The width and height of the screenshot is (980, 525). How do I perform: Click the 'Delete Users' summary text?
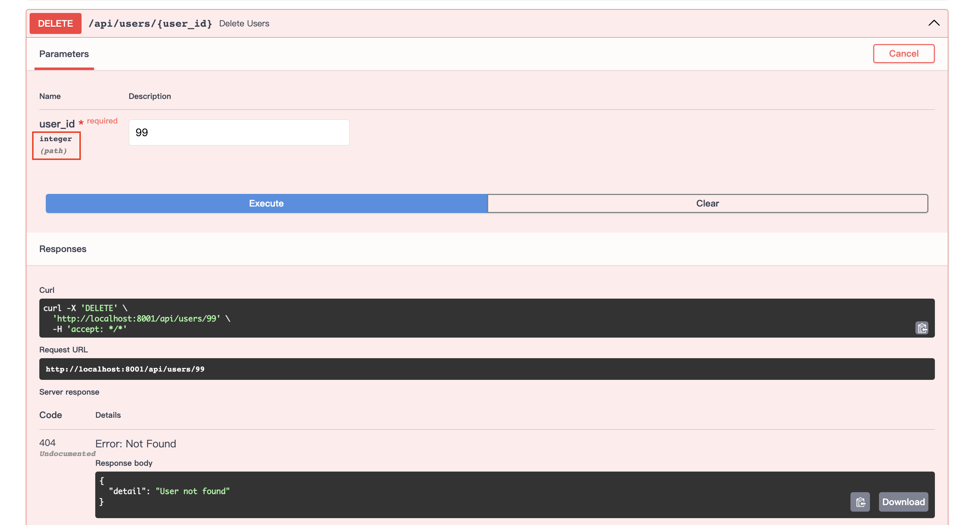[244, 23]
